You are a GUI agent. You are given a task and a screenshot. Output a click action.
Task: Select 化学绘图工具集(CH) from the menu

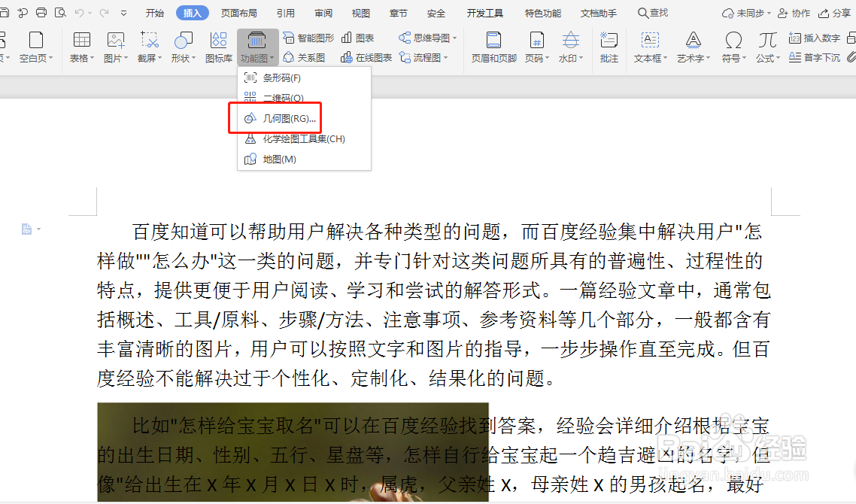(x=304, y=138)
